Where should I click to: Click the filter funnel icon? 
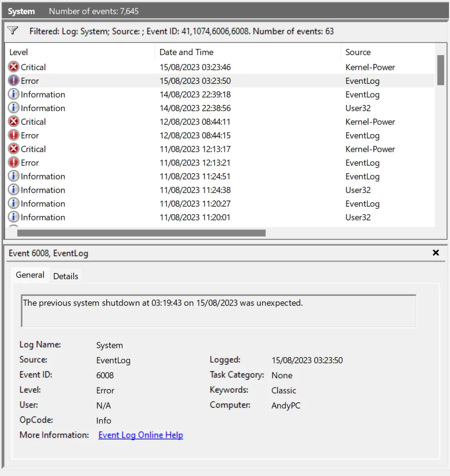pyautogui.click(x=13, y=31)
